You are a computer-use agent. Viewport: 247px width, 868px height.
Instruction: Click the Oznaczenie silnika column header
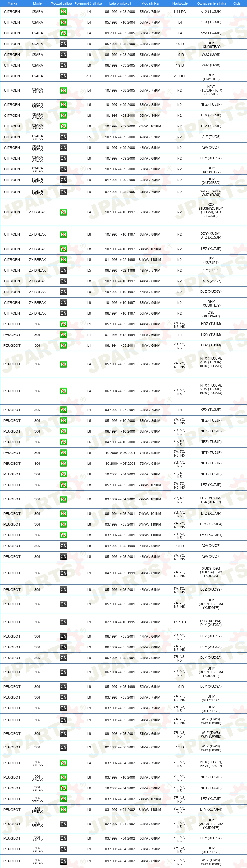pyautogui.click(x=212, y=3)
